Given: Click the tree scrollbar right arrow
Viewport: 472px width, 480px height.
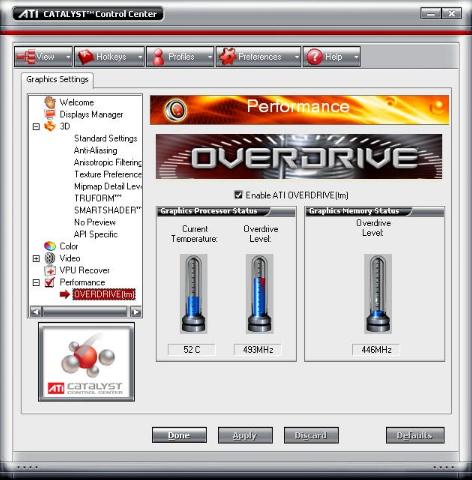Looking at the screenshot, I should coord(136,312).
